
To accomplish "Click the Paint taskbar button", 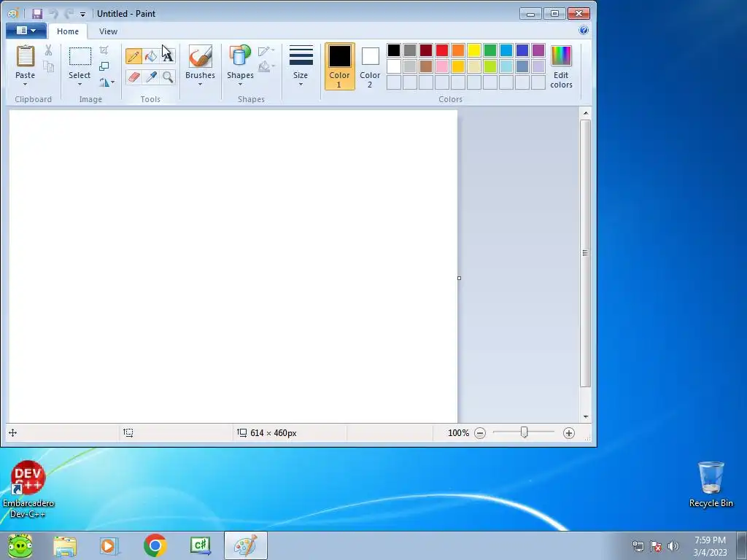I will point(246,545).
